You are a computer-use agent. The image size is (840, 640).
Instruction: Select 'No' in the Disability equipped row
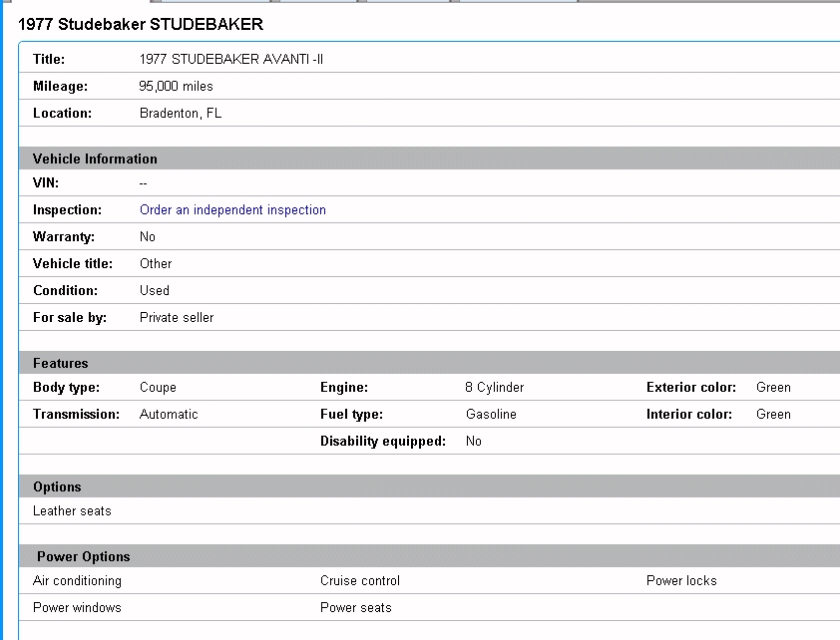474,441
